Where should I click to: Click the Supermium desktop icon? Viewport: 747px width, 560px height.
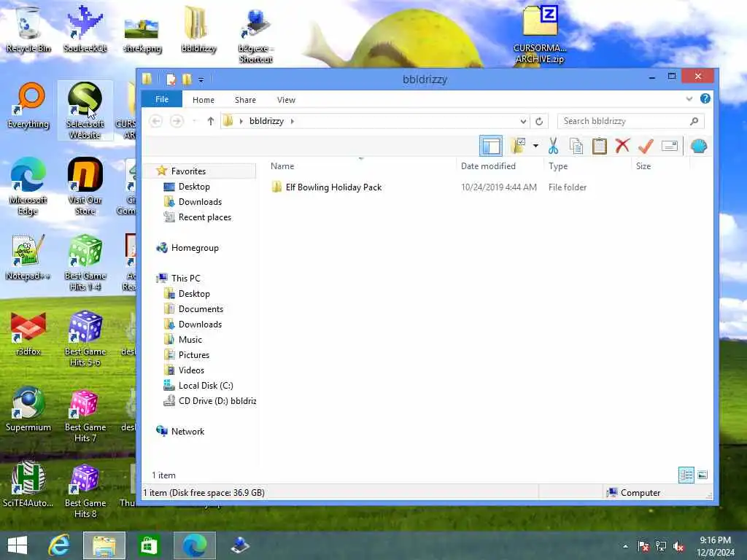(x=28, y=410)
